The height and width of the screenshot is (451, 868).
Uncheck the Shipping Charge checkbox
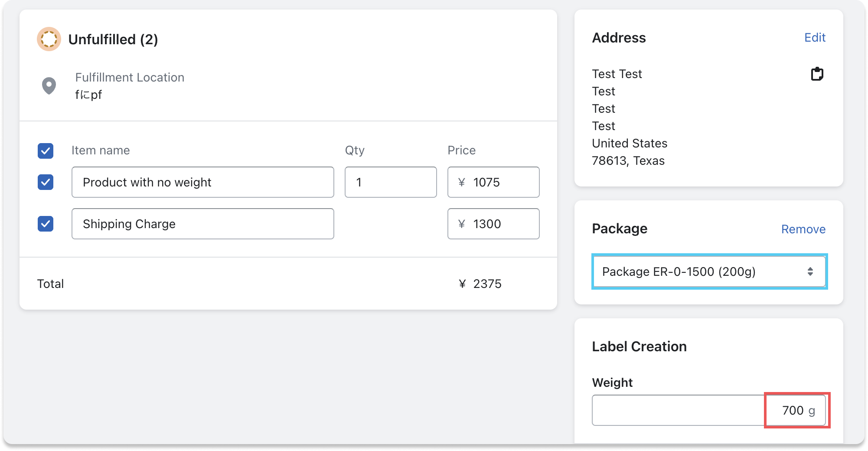[x=46, y=224]
